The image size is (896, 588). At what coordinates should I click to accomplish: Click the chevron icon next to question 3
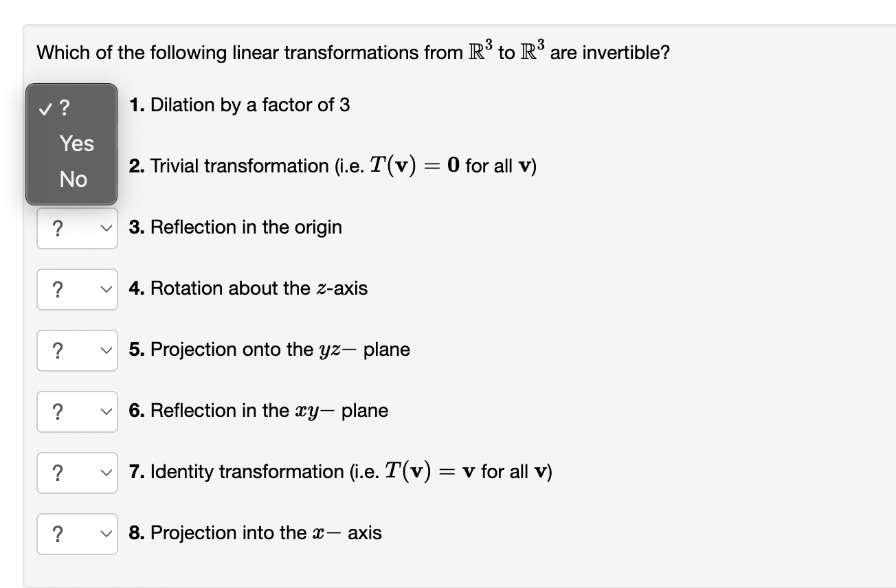click(106, 227)
